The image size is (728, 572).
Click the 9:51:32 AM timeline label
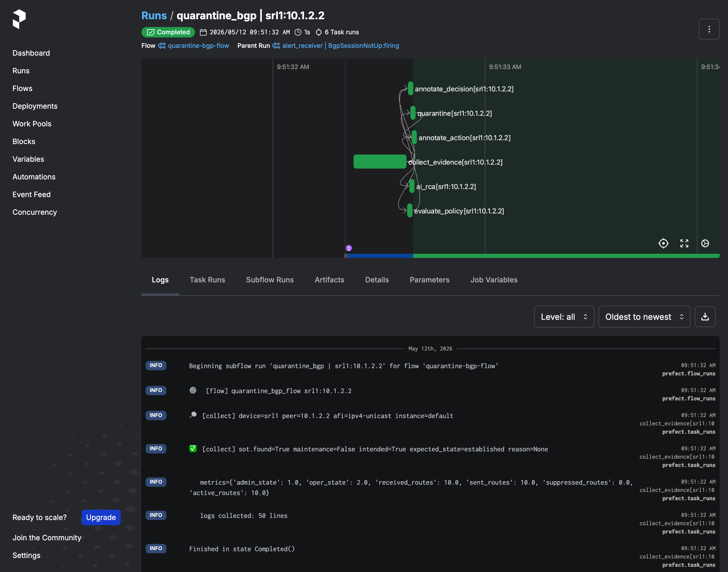pos(293,67)
